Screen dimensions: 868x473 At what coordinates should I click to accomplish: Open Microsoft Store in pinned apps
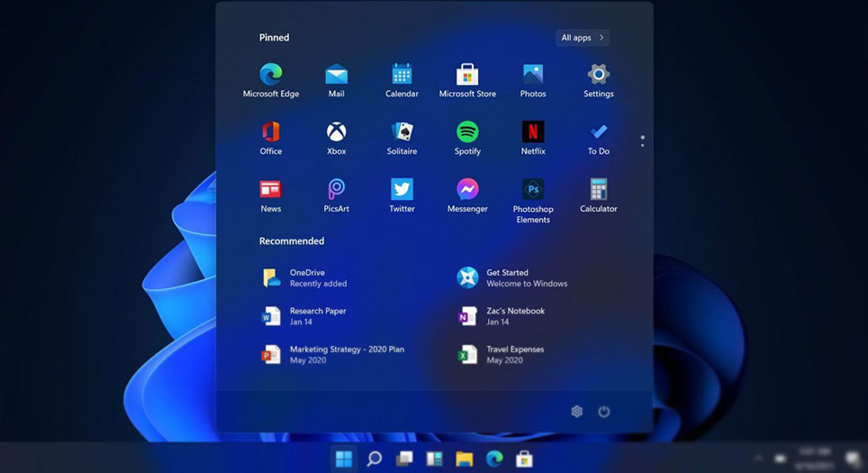pos(467,80)
